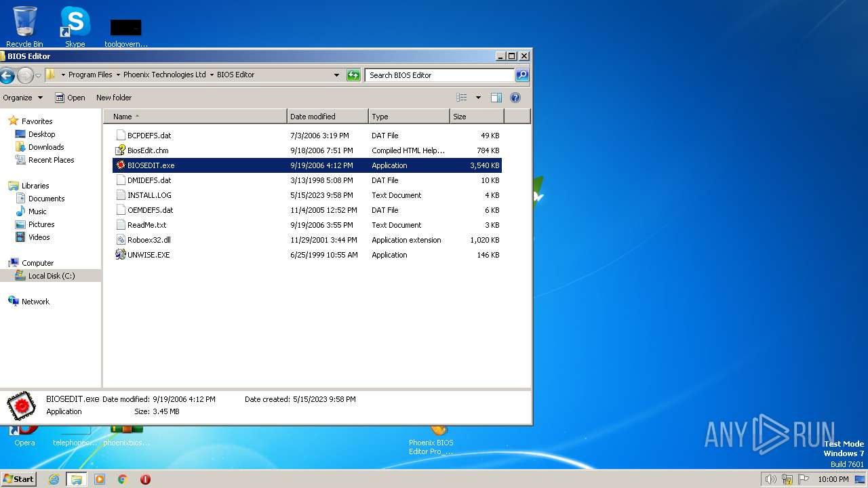Click the Action Center flag tray icon
Viewport: 868px width, 488px height.
point(804,479)
